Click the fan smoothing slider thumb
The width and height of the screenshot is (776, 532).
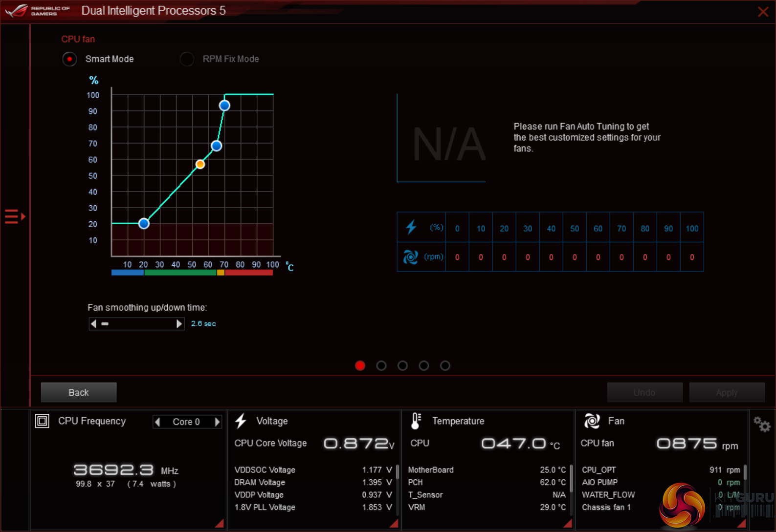pyautogui.click(x=105, y=323)
